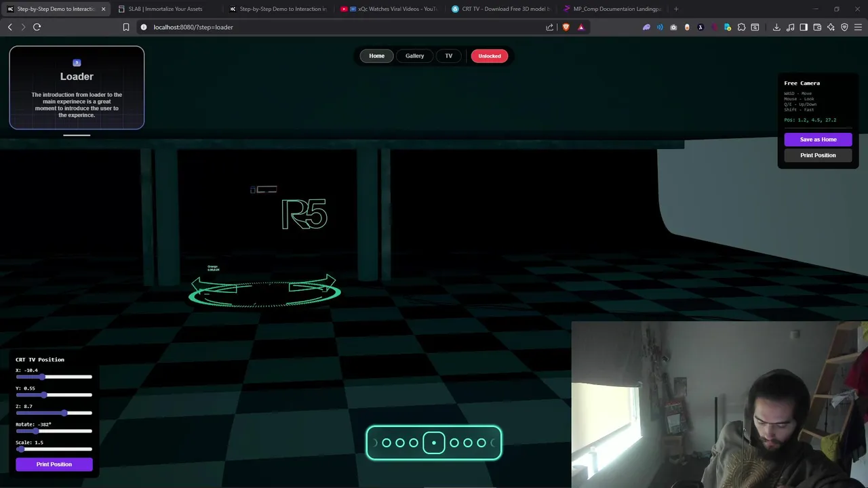The width and height of the screenshot is (868, 488).
Task: Click the round dark X extension icon
Action: (x=701, y=27)
